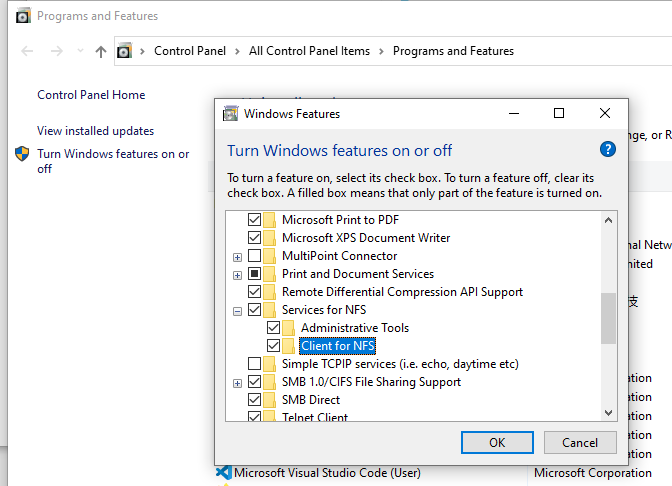Click the features list scrollbar thumb

pos(608,318)
